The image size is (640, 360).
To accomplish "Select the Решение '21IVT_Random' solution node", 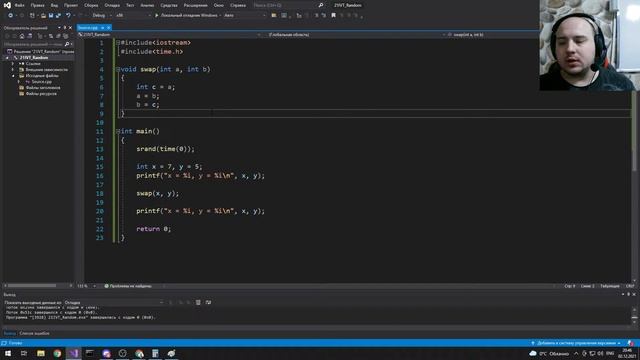I will [x=40, y=52].
